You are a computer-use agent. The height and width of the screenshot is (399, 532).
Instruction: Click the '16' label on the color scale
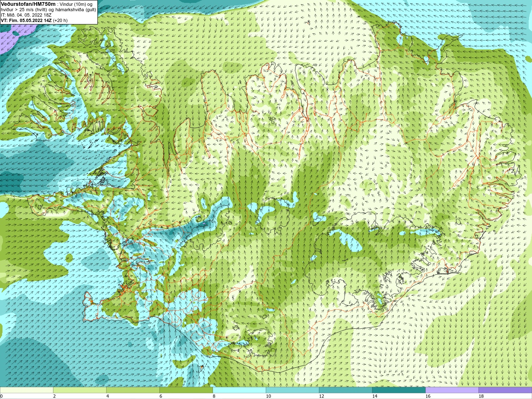[428, 396]
